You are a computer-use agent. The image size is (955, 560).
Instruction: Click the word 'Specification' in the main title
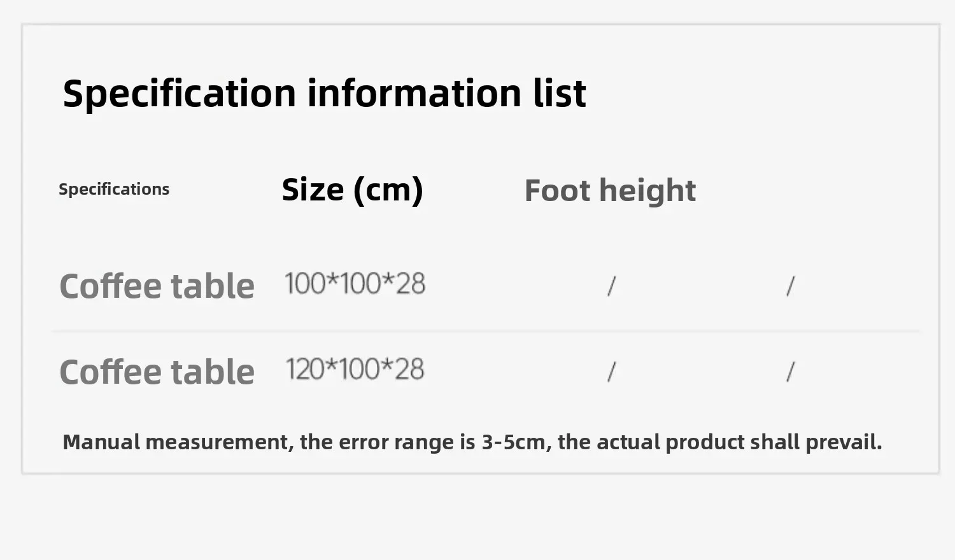(x=180, y=94)
